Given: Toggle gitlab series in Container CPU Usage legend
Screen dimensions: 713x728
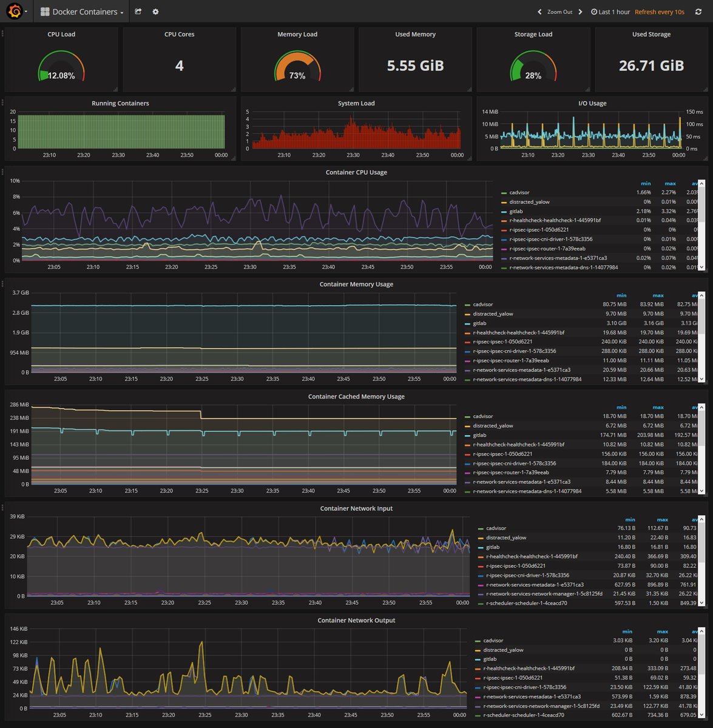Looking at the screenshot, I should click(516, 211).
